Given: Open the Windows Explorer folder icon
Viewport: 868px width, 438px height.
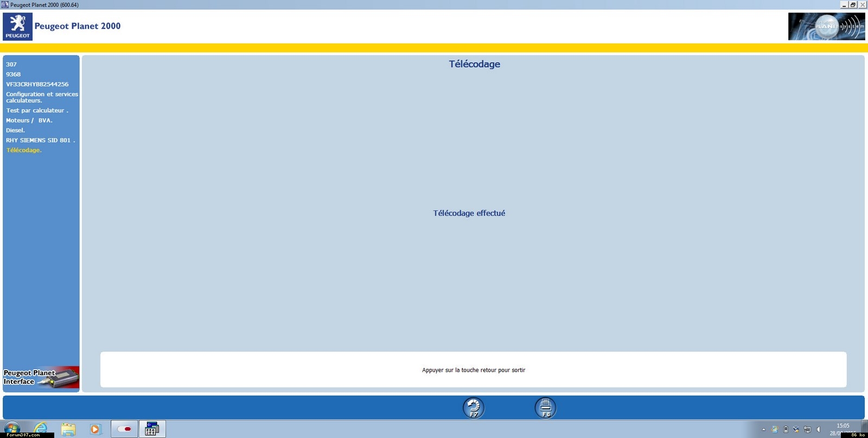Looking at the screenshot, I should point(68,429).
